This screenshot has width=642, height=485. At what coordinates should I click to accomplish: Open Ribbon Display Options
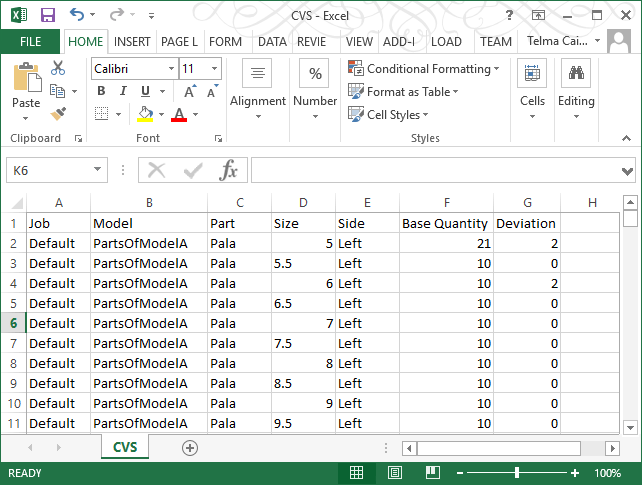(538, 16)
